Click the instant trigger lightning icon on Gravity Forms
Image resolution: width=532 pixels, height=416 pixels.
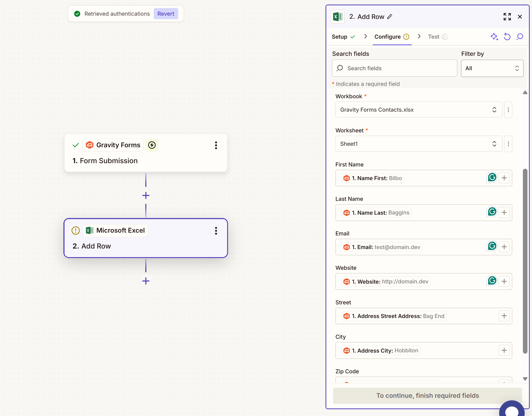(x=152, y=145)
